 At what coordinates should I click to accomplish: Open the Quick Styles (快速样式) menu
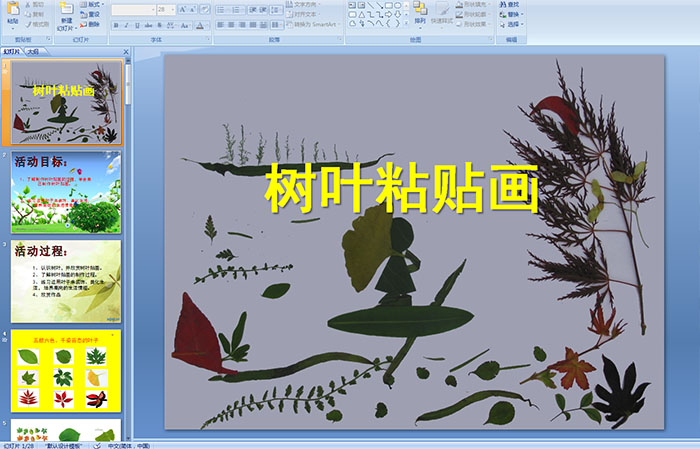(442, 14)
